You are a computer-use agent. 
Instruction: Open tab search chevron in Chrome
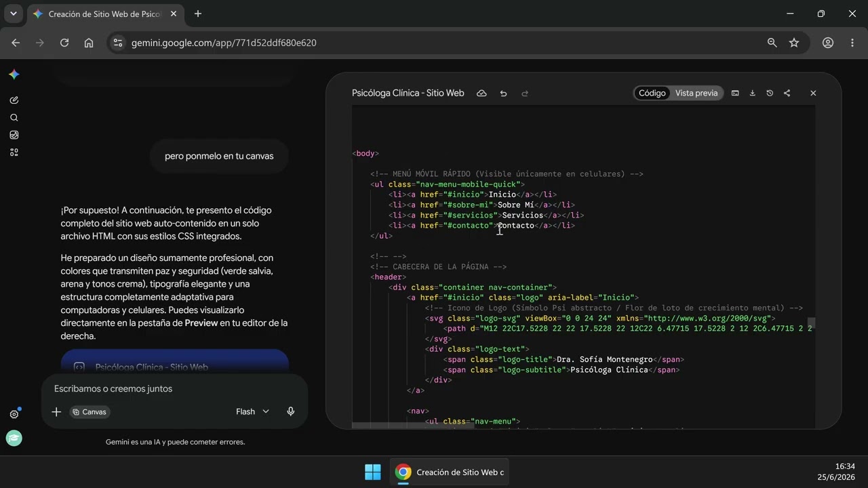pyautogui.click(x=13, y=14)
